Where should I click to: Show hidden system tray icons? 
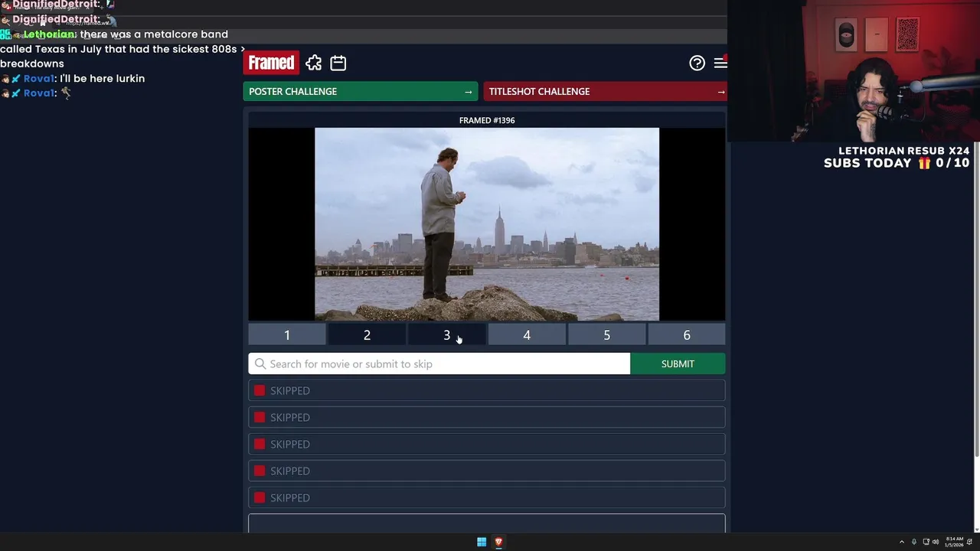(901, 542)
